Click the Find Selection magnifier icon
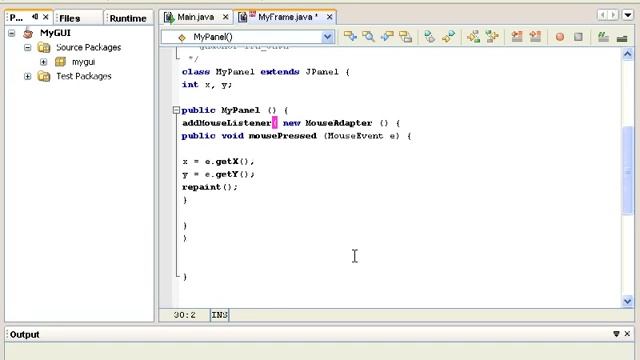Viewport: 640px width, 360px height. point(369,37)
